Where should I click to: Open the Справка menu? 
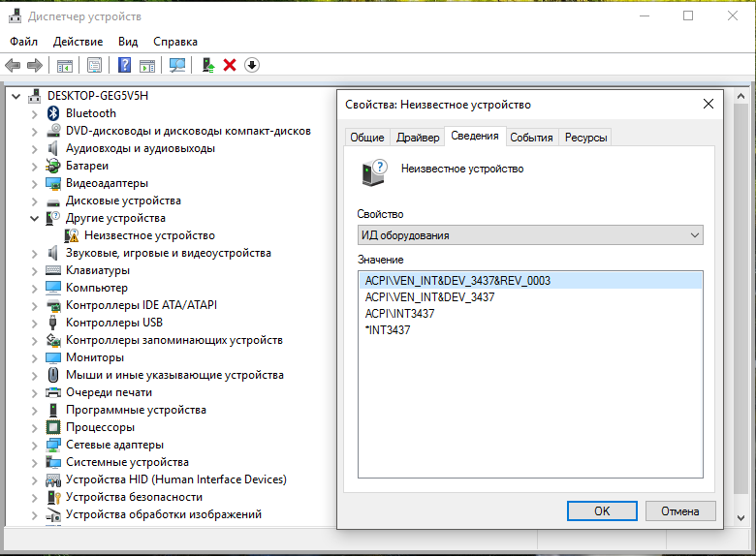pos(175,42)
